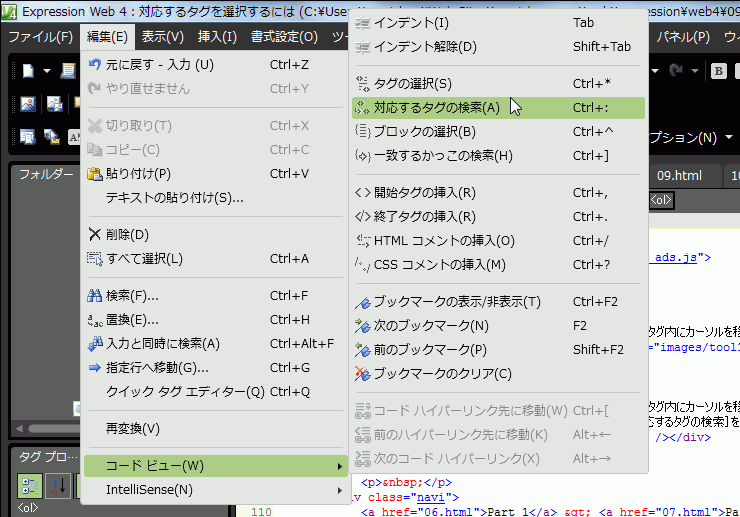This screenshot has width=740, height=517.
Task: Open the ファイル(F) menu
Action: pyautogui.click(x=41, y=37)
